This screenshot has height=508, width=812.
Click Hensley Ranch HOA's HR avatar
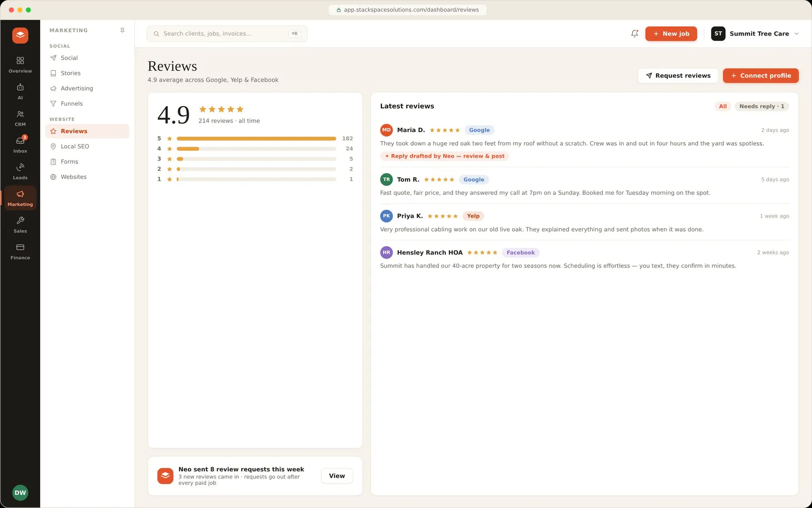point(386,252)
